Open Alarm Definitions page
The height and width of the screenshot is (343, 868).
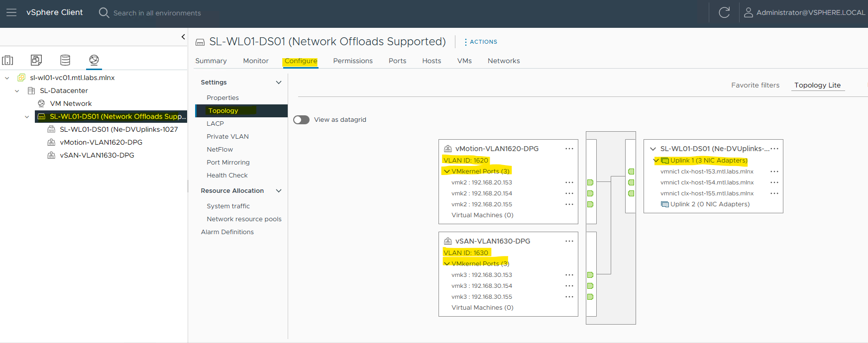pyautogui.click(x=227, y=232)
